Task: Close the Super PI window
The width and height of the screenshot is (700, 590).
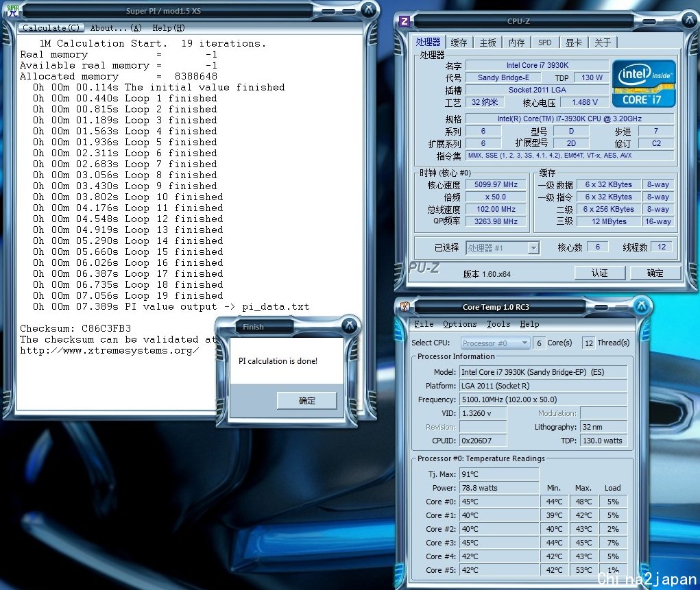Action: [x=368, y=10]
